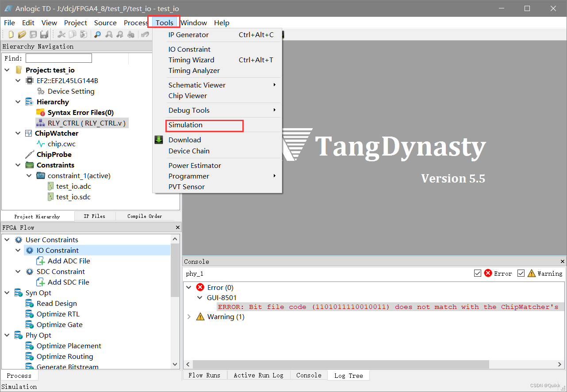Screen dimensions: 567x392
Task: Switch to the Flow Runs tab
Action: [x=204, y=375]
